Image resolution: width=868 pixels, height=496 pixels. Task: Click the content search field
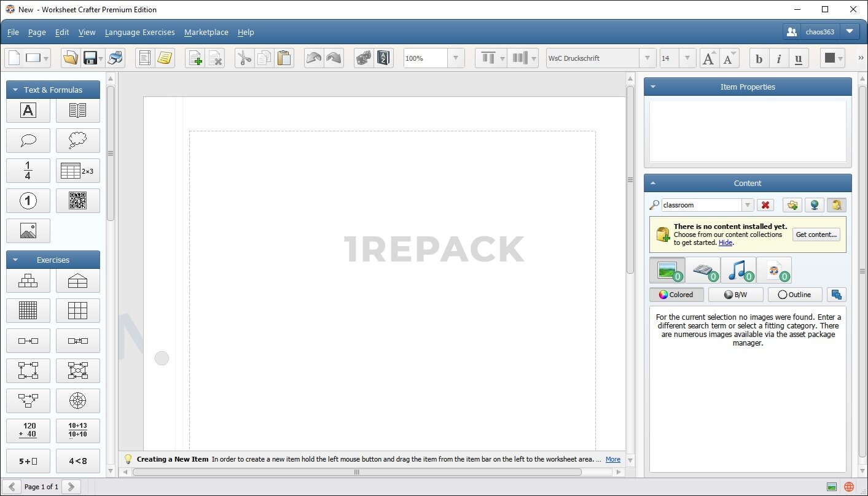pos(702,205)
